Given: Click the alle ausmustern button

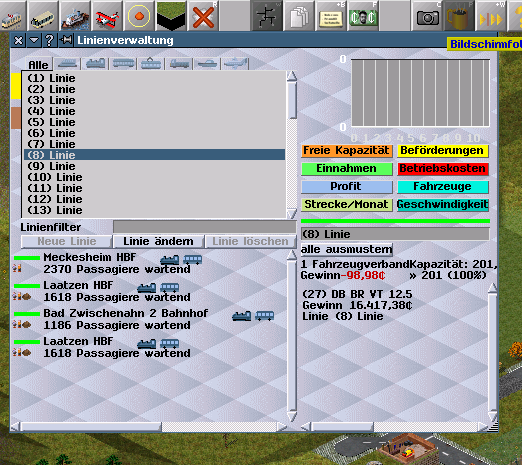Looking at the screenshot, I should (346, 249).
